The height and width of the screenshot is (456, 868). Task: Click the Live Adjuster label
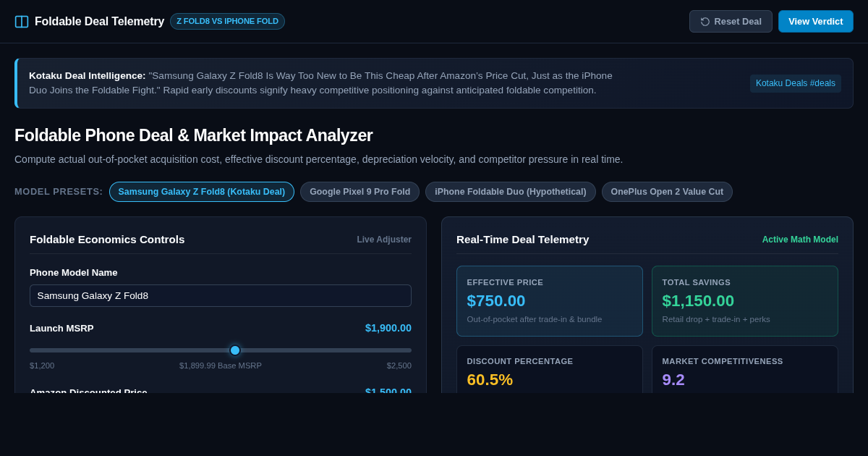pos(384,240)
